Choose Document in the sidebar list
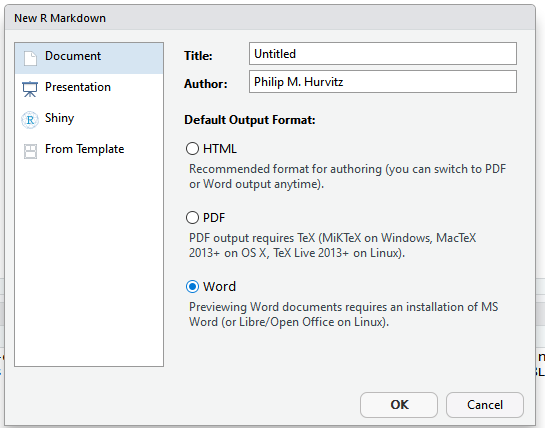545x428 pixels. coord(89,58)
